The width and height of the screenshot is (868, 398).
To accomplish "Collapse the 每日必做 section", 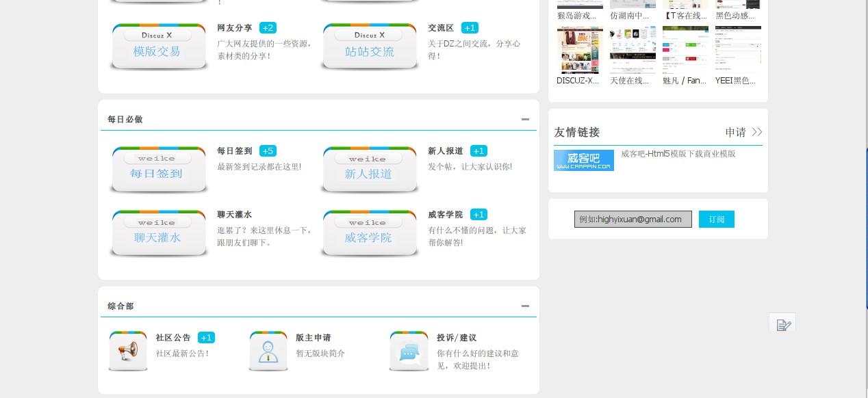I will (x=525, y=119).
